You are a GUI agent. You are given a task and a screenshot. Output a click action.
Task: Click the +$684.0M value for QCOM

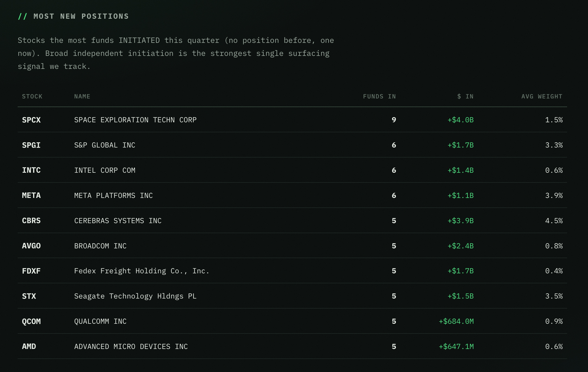pyautogui.click(x=456, y=321)
